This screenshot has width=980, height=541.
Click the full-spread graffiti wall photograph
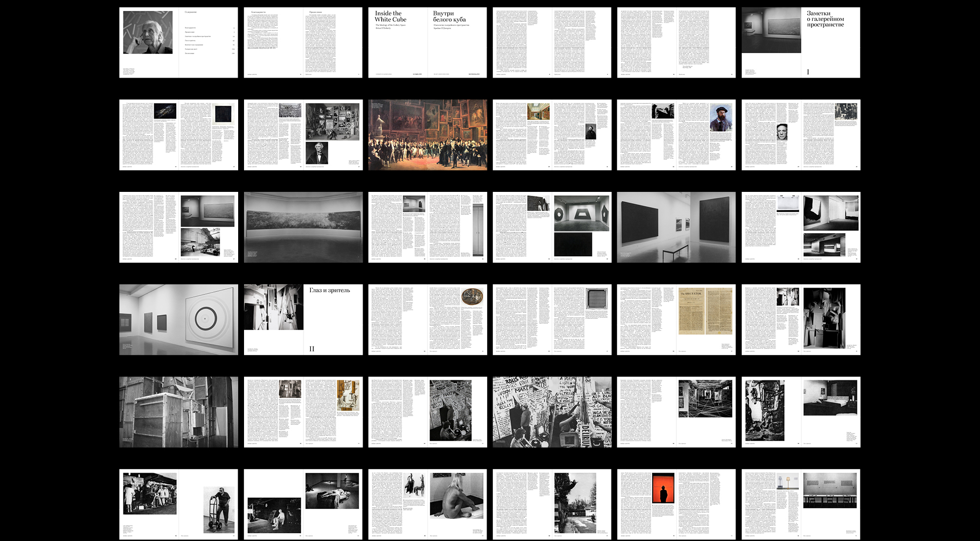click(551, 412)
